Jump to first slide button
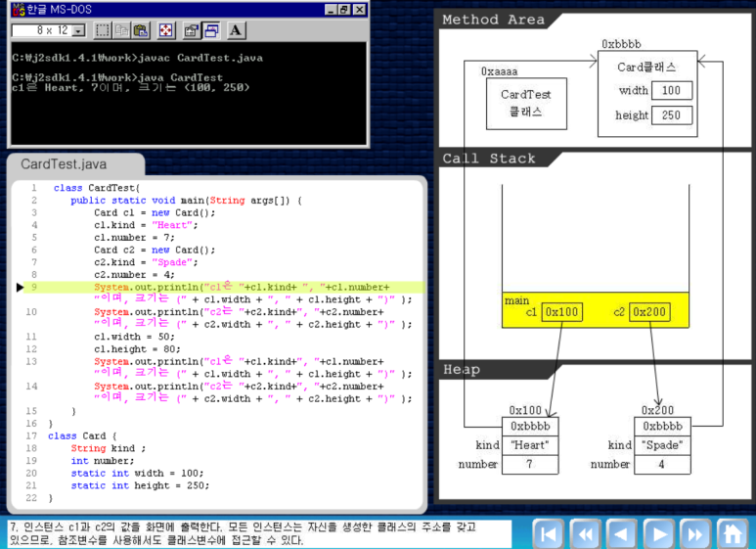Image resolution: width=756 pixels, height=549 pixels. coord(549,533)
